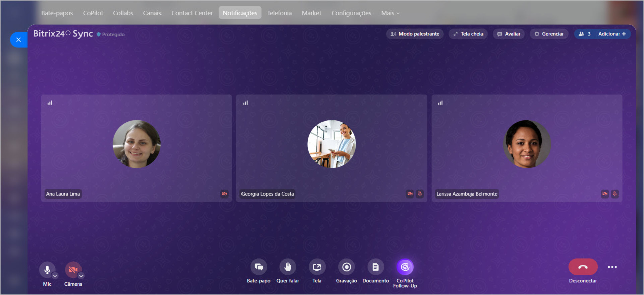644x295 pixels.
Task: Open the Configurações tab
Action: click(x=351, y=13)
